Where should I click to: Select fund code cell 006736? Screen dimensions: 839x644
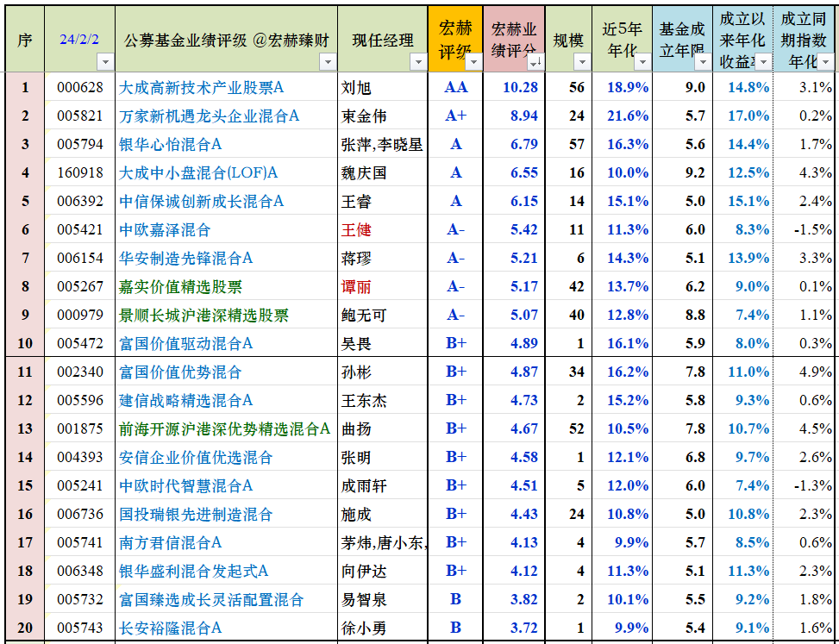pyautogui.click(x=79, y=514)
